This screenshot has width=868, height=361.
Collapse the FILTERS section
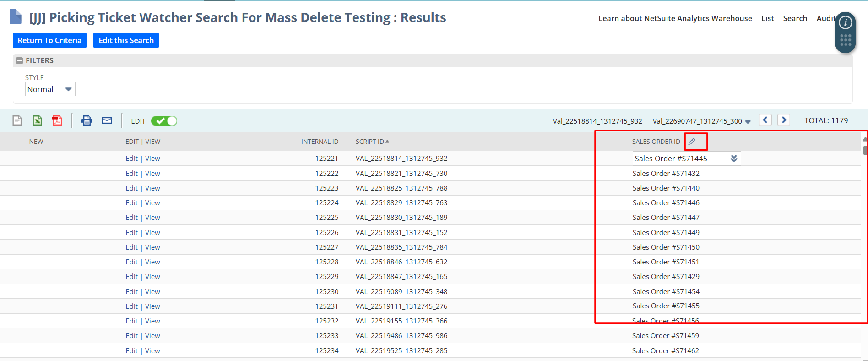click(x=20, y=60)
